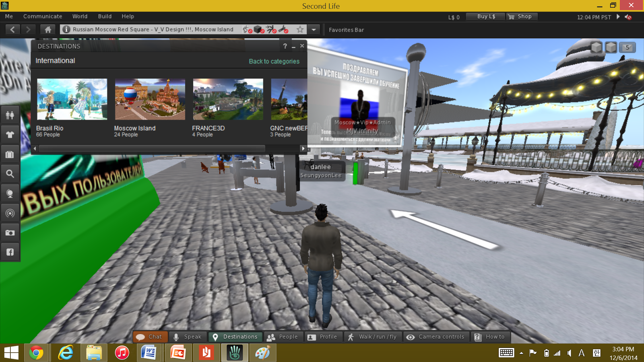644x362 pixels.
Task: Toggle the Walk / run / fly button
Action: pyautogui.click(x=372, y=337)
